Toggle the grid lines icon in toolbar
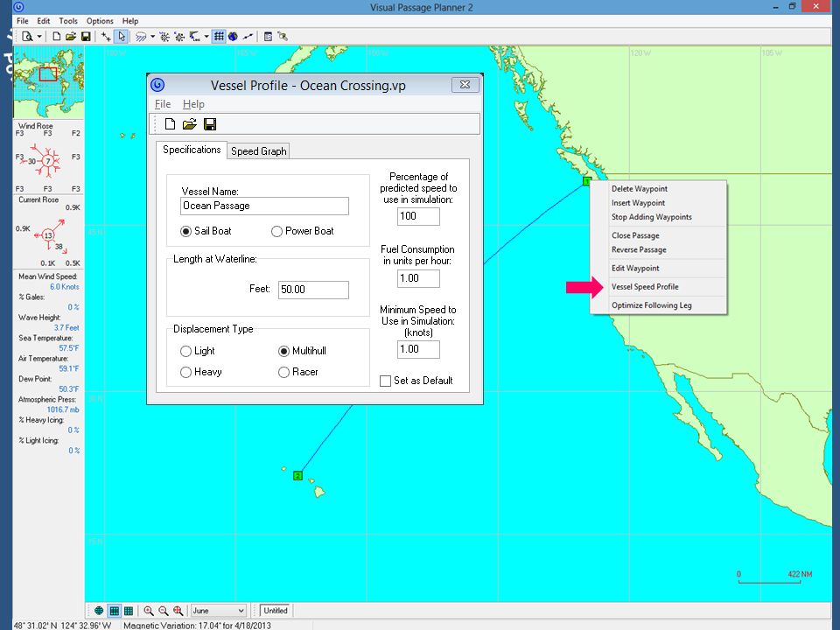The height and width of the screenshot is (630, 840). [x=219, y=37]
